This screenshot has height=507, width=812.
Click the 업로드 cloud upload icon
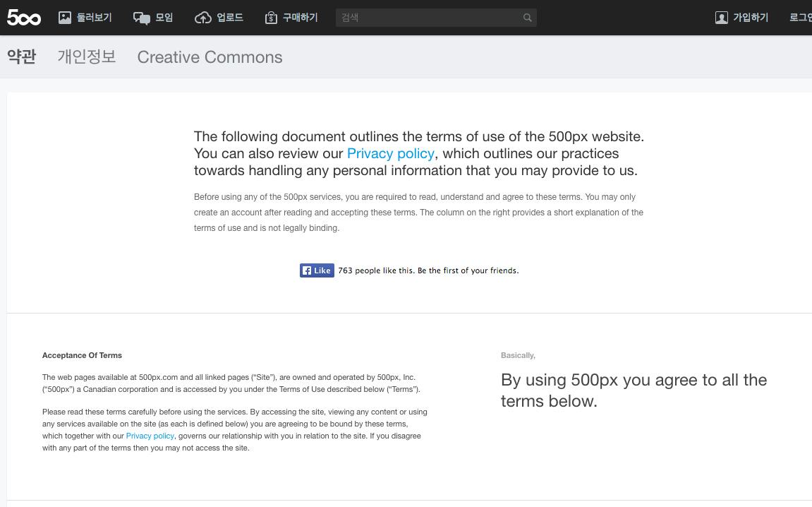coord(203,18)
